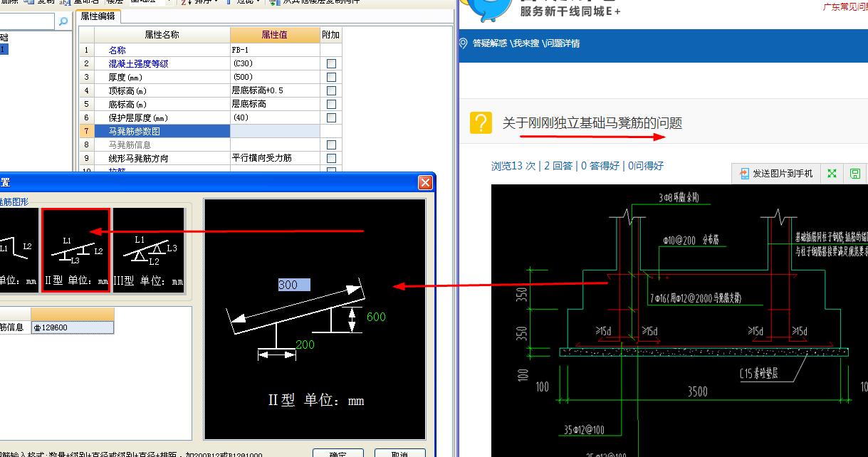Click the FB-1 name value cell
The height and width of the screenshot is (457, 868).
click(x=275, y=51)
